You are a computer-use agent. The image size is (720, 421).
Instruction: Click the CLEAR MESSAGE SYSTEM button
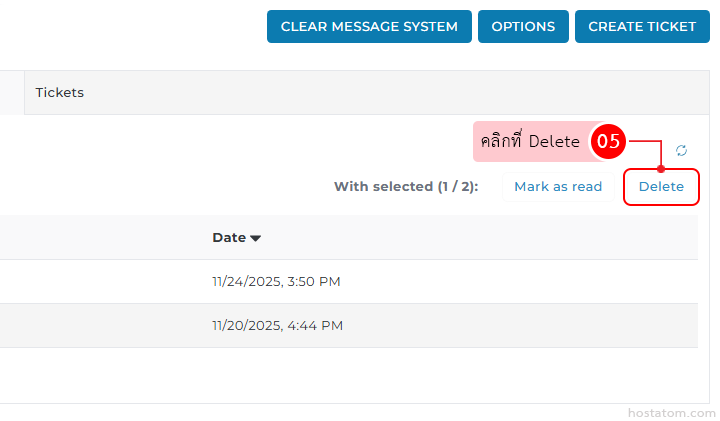[x=369, y=27]
